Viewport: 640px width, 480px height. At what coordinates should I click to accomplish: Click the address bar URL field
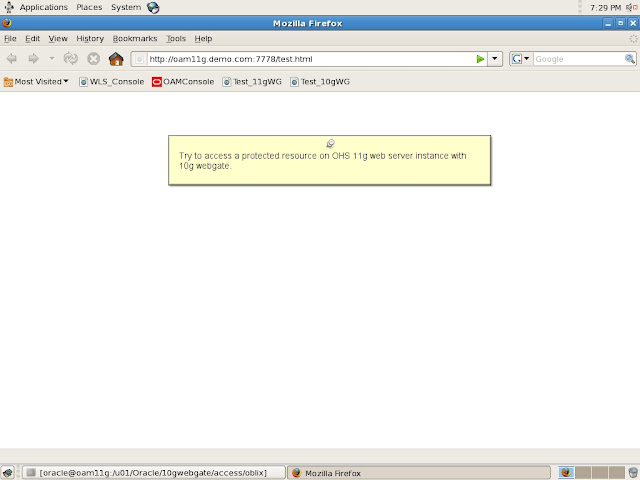click(310, 59)
